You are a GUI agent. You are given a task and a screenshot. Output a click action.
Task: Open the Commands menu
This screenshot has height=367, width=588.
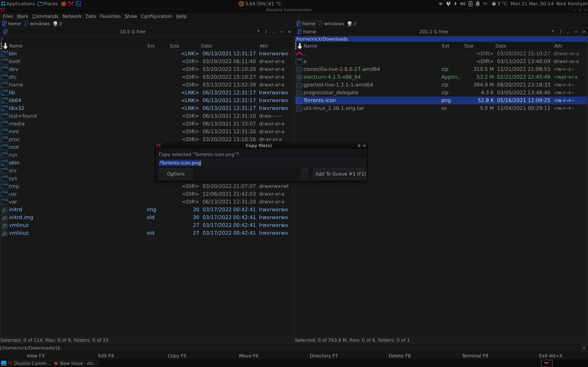click(x=45, y=16)
